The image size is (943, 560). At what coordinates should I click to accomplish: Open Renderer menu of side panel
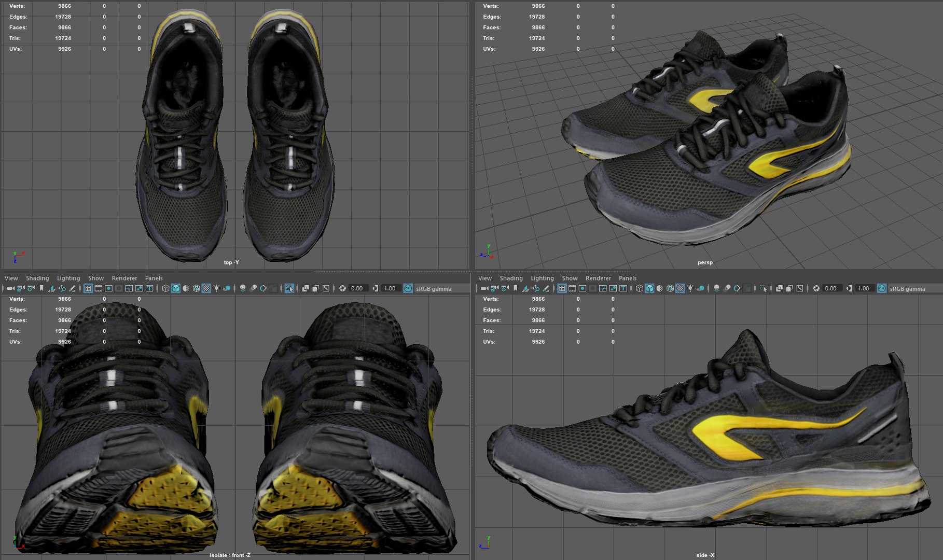tap(598, 278)
